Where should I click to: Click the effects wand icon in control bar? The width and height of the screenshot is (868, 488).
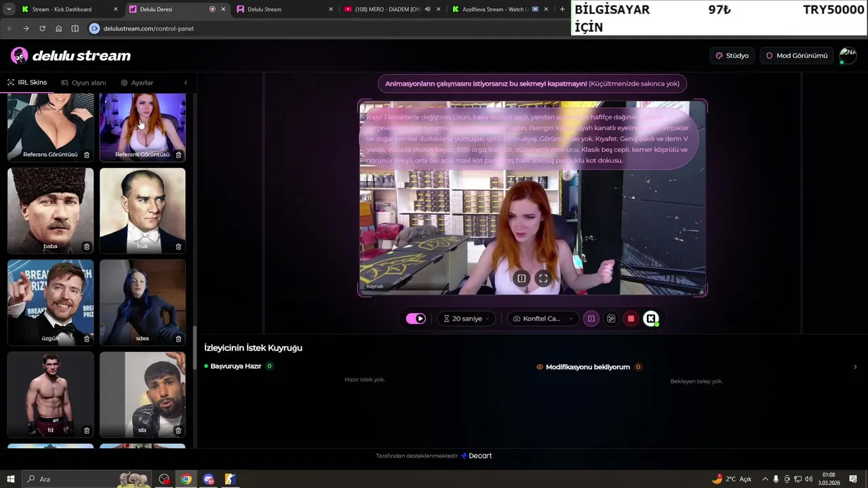click(611, 319)
